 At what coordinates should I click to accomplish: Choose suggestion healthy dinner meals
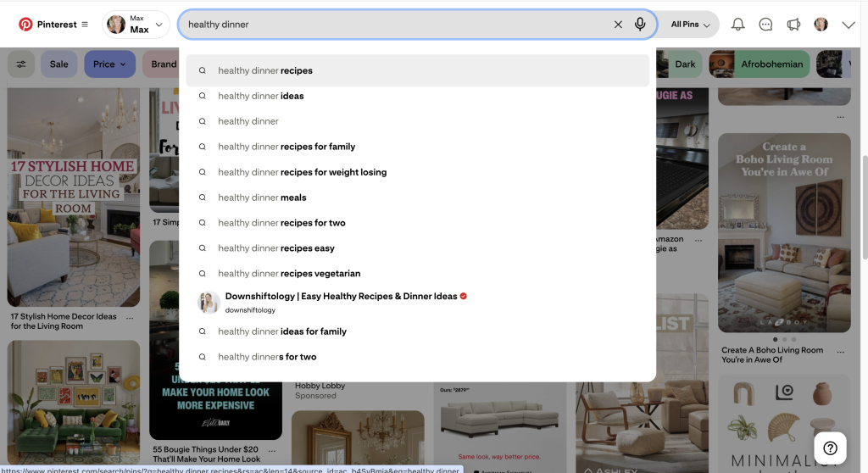417,198
